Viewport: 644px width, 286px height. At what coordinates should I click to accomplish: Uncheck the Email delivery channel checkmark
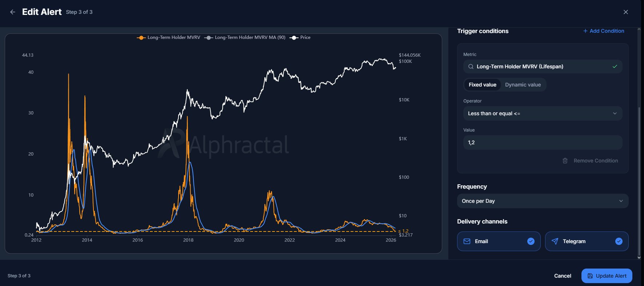tap(531, 241)
